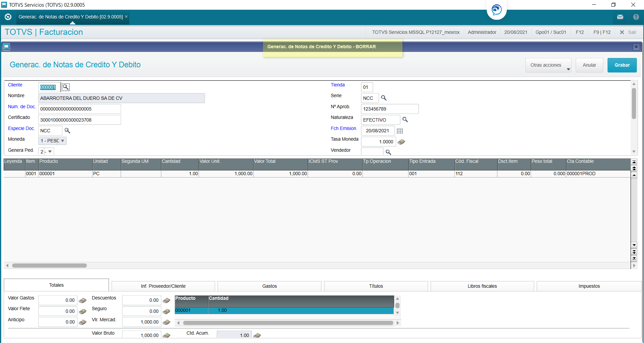The width and height of the screenshot is (644, 343).
Task: Select product row 000001 in summary
Action: 284,311
